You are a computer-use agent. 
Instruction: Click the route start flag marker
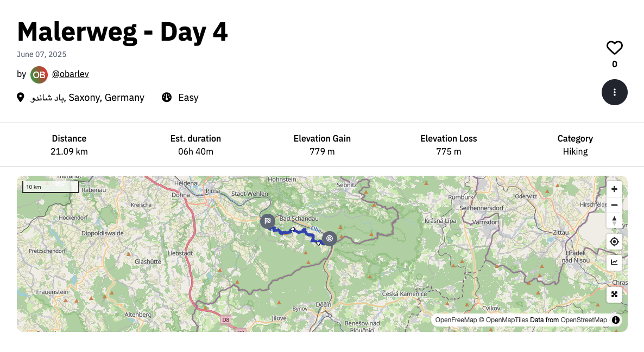pyautogui.click(x=268, y=221)
